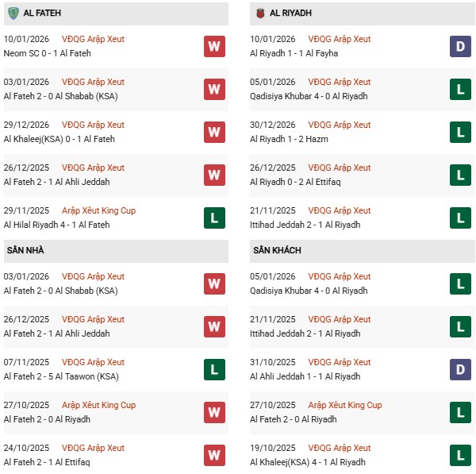This screenshot has height=474, width=476.
Task: Click the L badge for Al Khaleej 4-1 match
Action: click(x=461, y=455)
